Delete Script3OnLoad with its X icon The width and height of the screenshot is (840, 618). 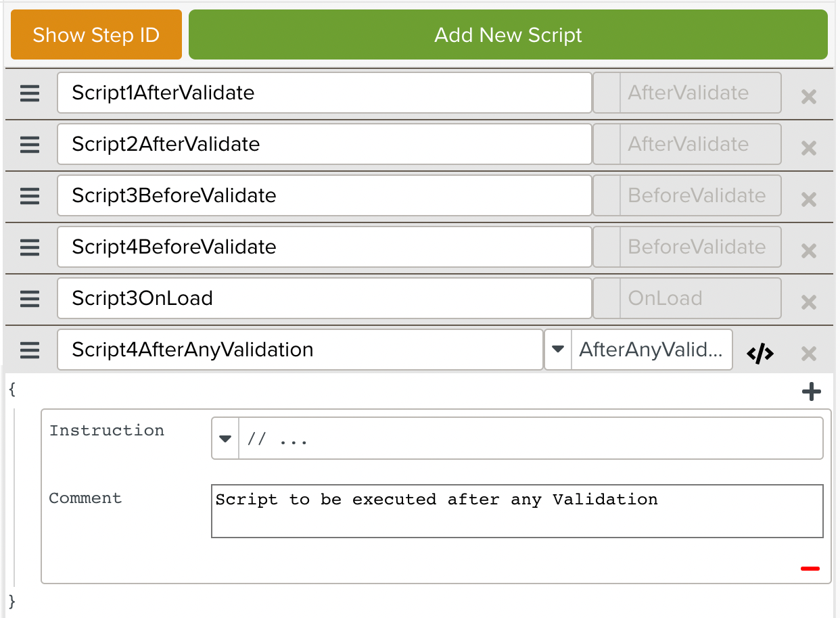pyautogui.click(x=809, y=302)
